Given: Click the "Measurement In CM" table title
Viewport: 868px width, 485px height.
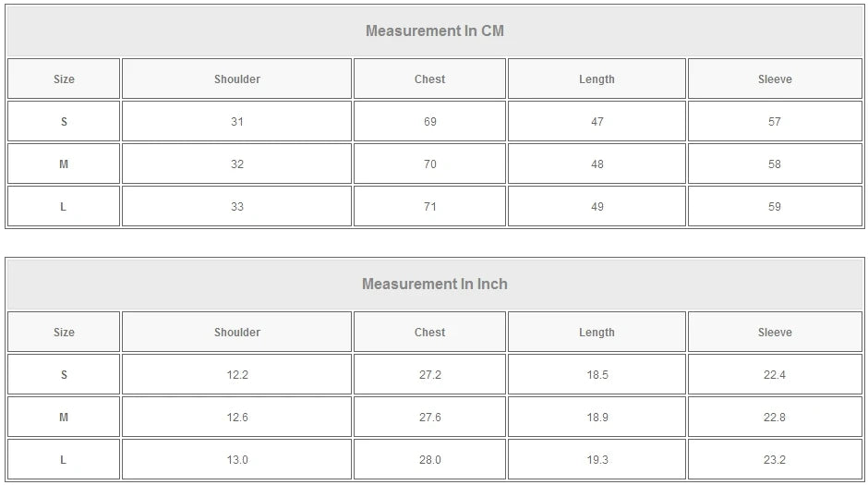Looking at the screenshot, I should [434, 30].
